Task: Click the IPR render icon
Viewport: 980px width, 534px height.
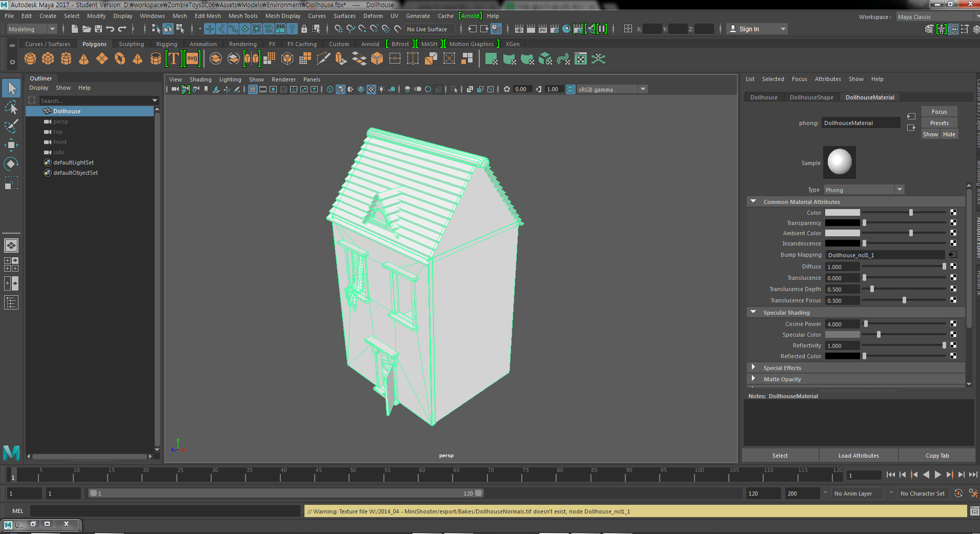Action: click(x=543, y=29)
